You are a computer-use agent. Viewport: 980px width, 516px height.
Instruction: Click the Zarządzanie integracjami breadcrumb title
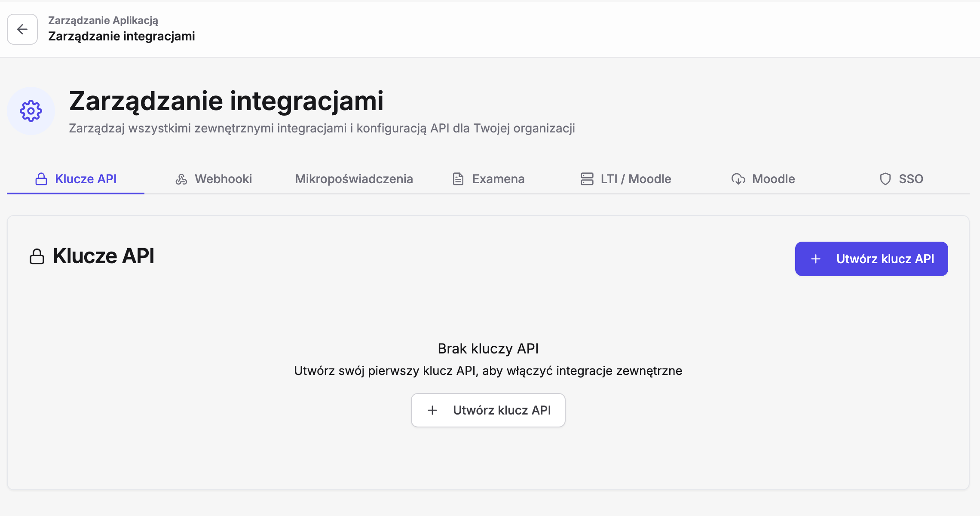point(122,36)
